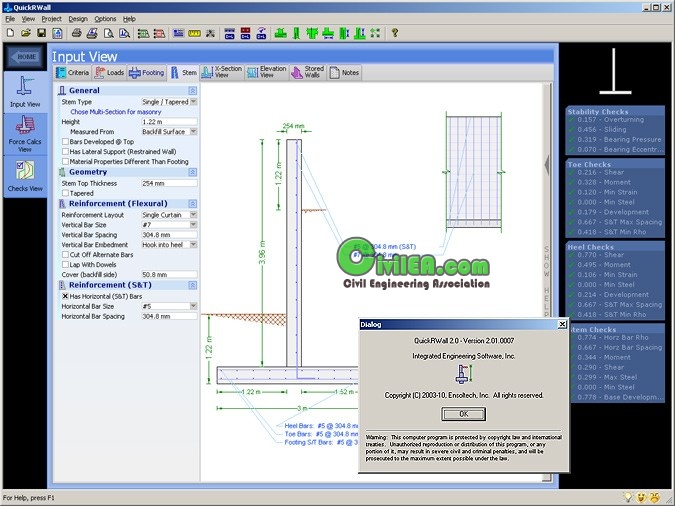Open Vertical Bar Embedment dropdown
Viewport: 675px width, 506px height.
pos(193,245)
